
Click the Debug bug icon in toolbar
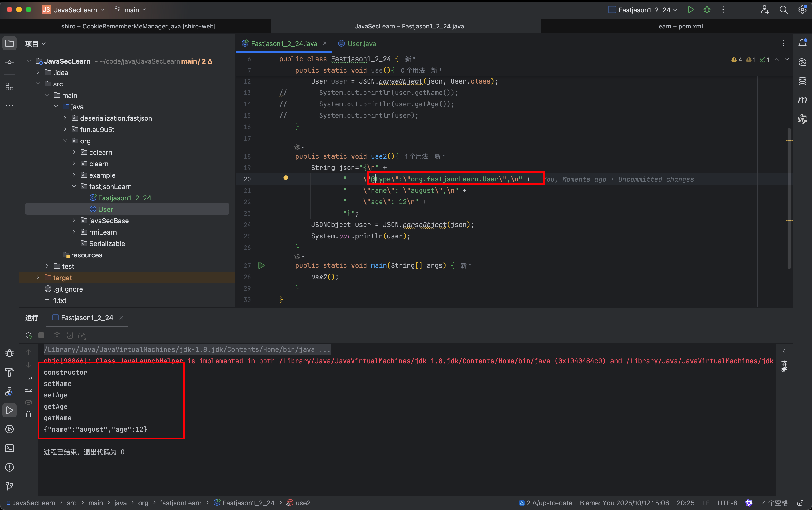[707, 10]
